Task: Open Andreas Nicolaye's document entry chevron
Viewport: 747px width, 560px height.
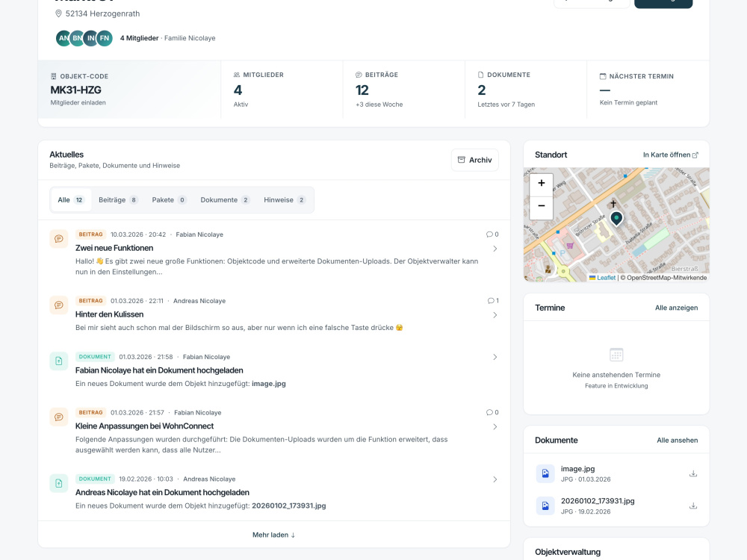Action: click(495, 479)
